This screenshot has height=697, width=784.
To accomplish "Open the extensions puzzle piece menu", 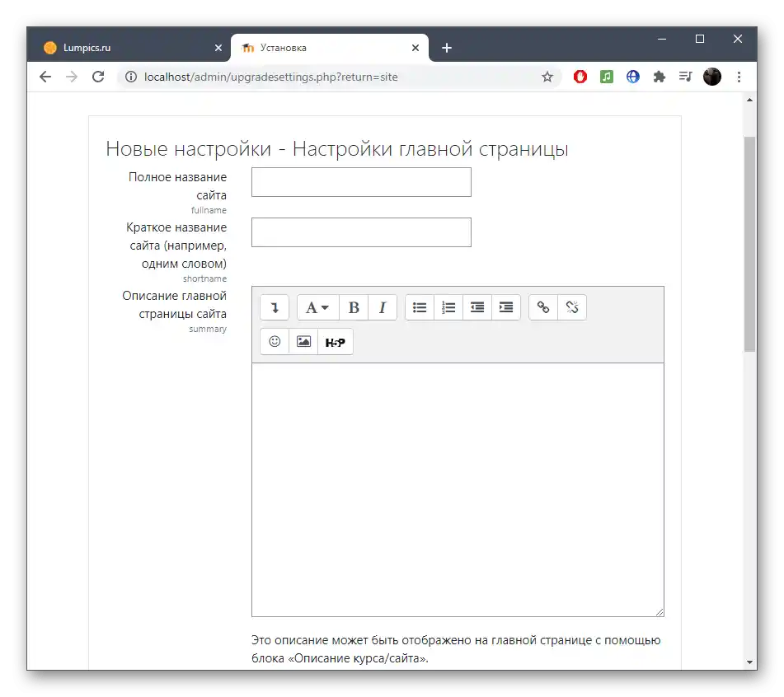I will (x=660, y=77).
